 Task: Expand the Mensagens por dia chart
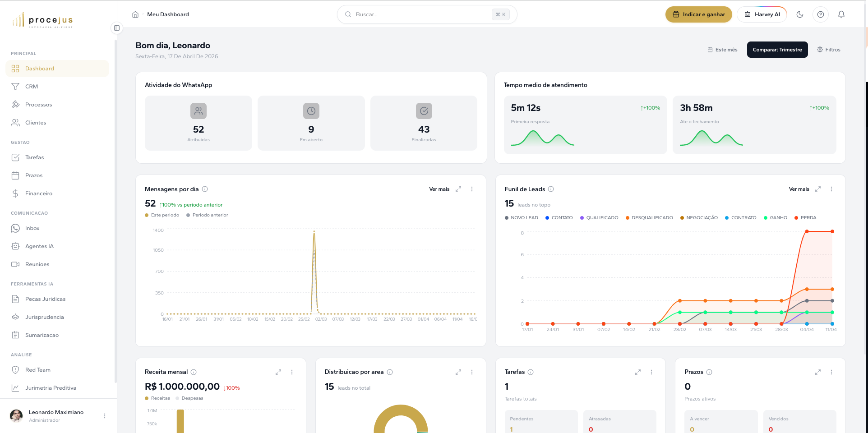[458, 189]
